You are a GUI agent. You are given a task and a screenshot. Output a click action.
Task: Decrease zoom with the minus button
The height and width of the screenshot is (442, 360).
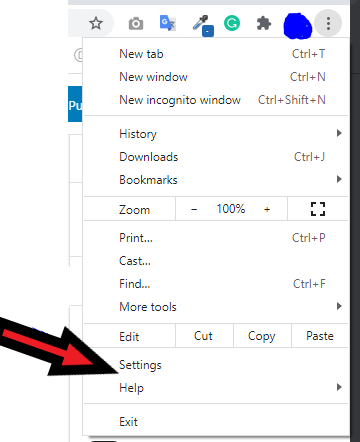194,209
